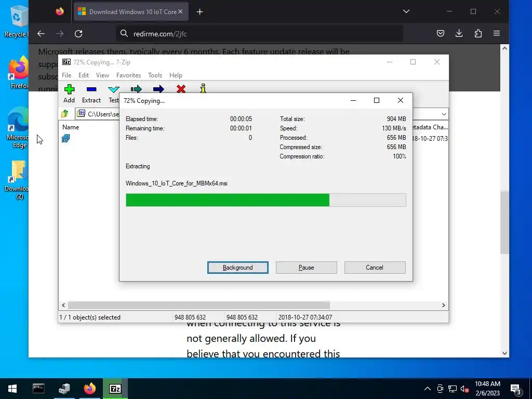This screenshot has width=532, height=399.
Task: Click the red Delete X icon in 7-Zip
Action: [x=181, y=89]
